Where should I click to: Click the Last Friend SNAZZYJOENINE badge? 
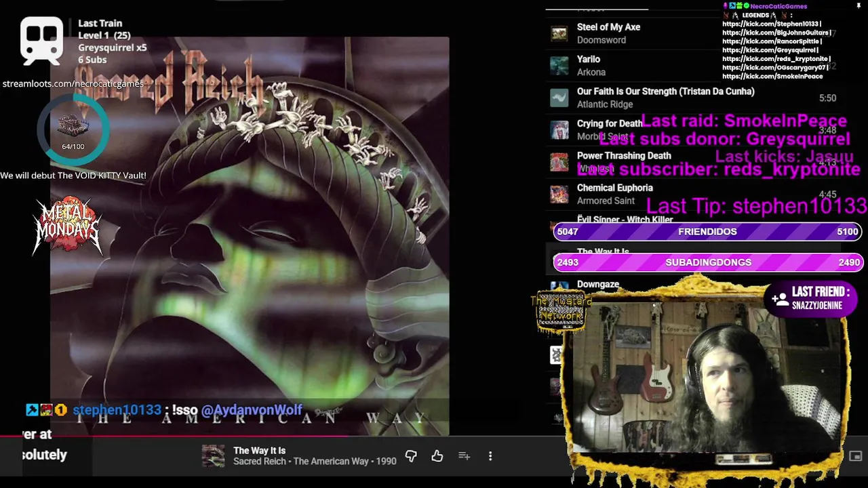point(812,298)
